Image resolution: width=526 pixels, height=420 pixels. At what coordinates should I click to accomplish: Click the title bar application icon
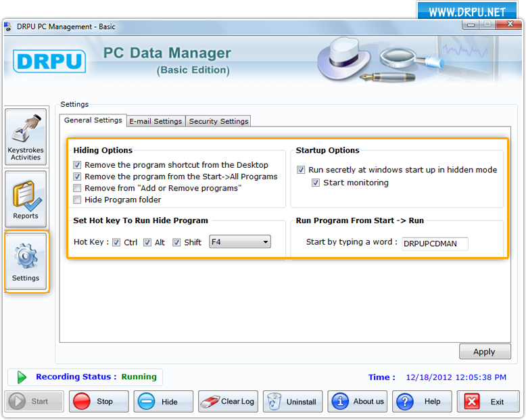(x=8, y=26)
